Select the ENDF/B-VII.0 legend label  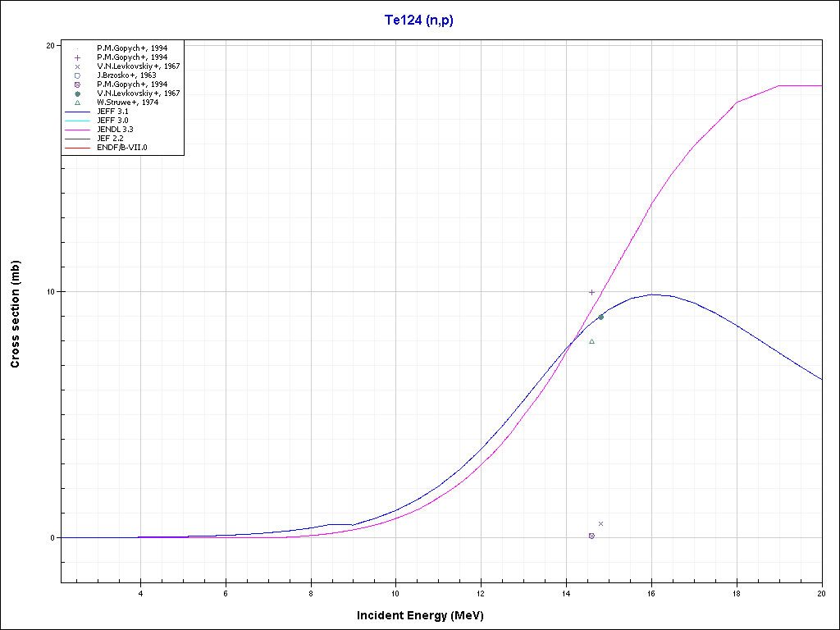pyautogui.click(x=122, y=148)
